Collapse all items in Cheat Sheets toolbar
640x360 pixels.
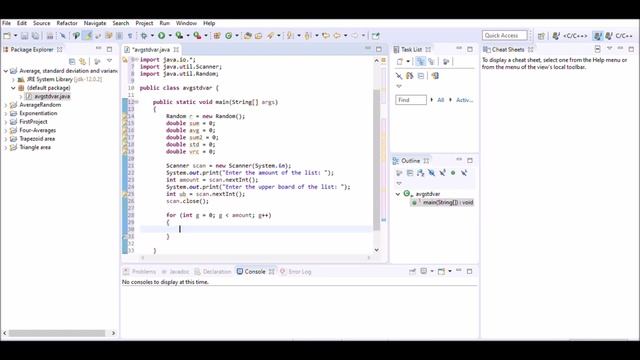pos(598,49)
